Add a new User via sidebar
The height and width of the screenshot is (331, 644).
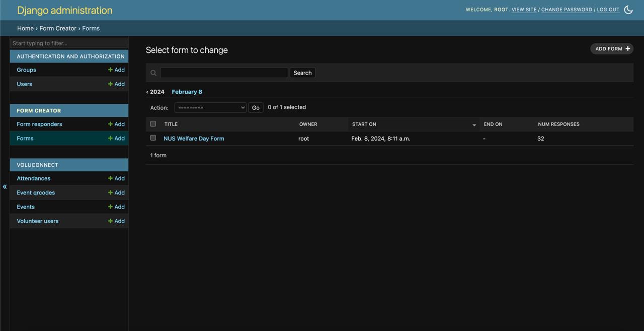(116, 84)
